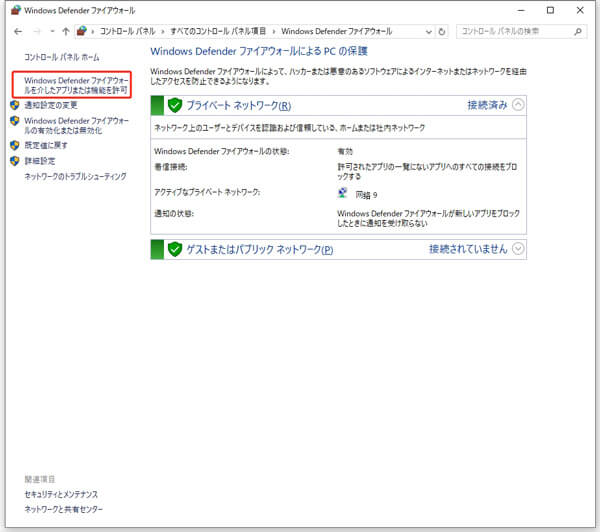Click the green shield of パブリック ネットワーク
The width and height of the screenshot is (600, 532).
tap(175, 250)
